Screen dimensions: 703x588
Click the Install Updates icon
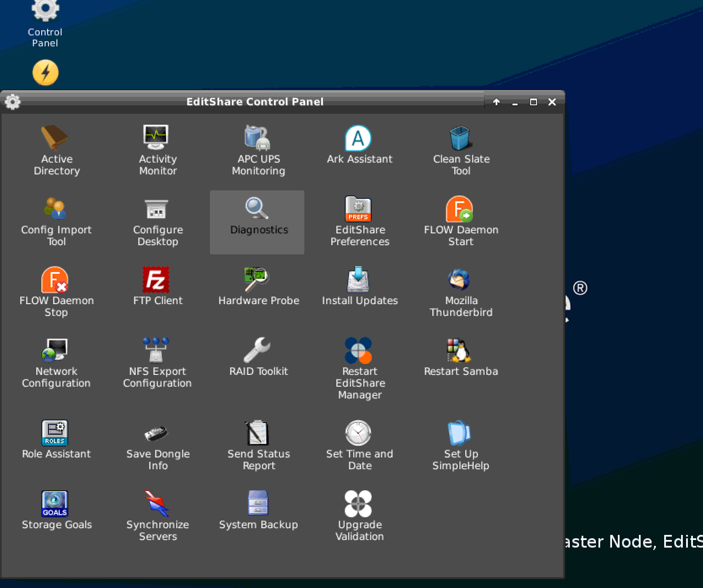(x=358, y=279)
